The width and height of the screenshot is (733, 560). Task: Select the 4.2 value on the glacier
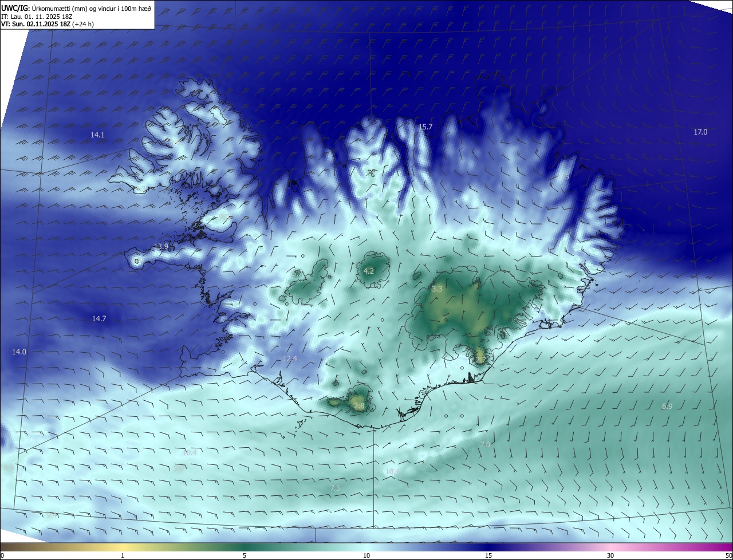coord(369,271)
